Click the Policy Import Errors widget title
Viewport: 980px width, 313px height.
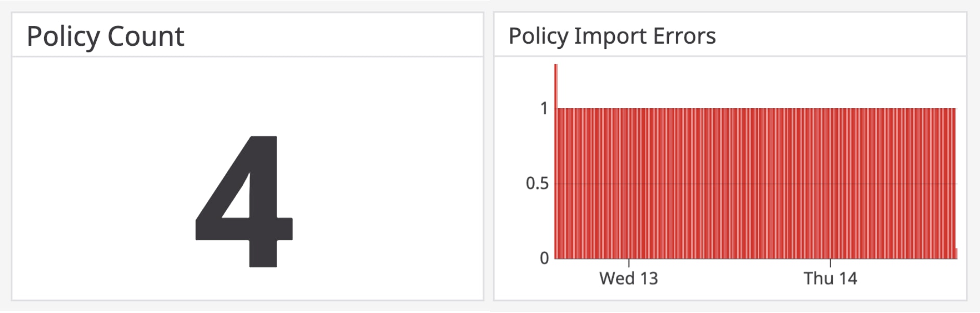612,36
